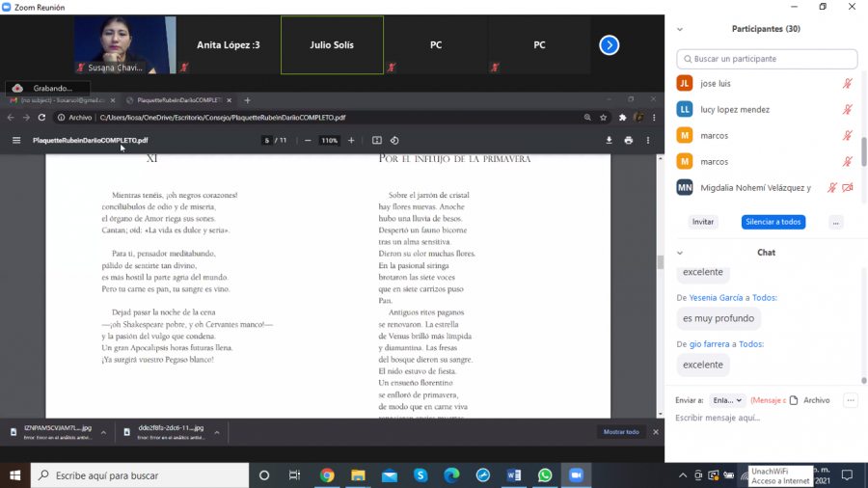Viewport: 868px width, 488px height.
Task: Open Word from the taskbar
Action: (514, 475)
